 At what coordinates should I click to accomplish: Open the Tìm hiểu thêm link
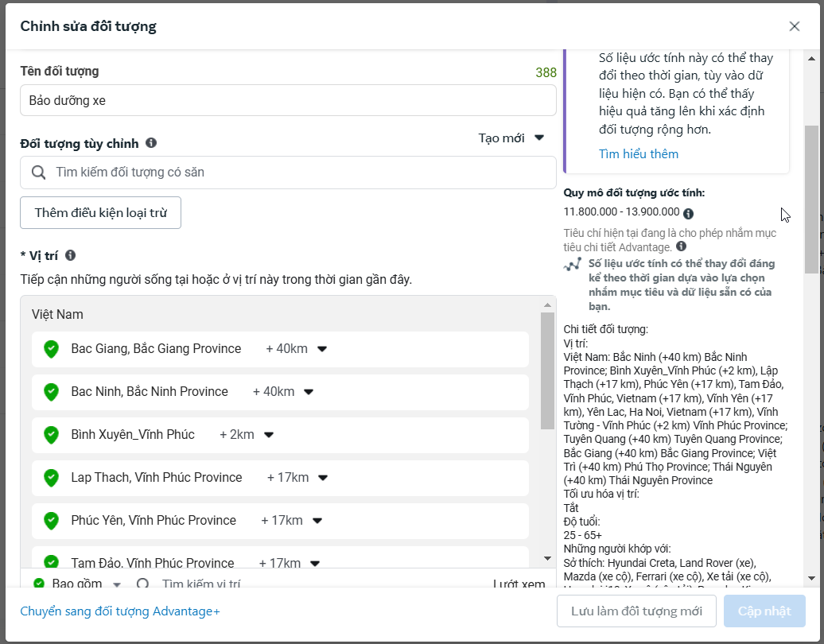click(638, 154)
